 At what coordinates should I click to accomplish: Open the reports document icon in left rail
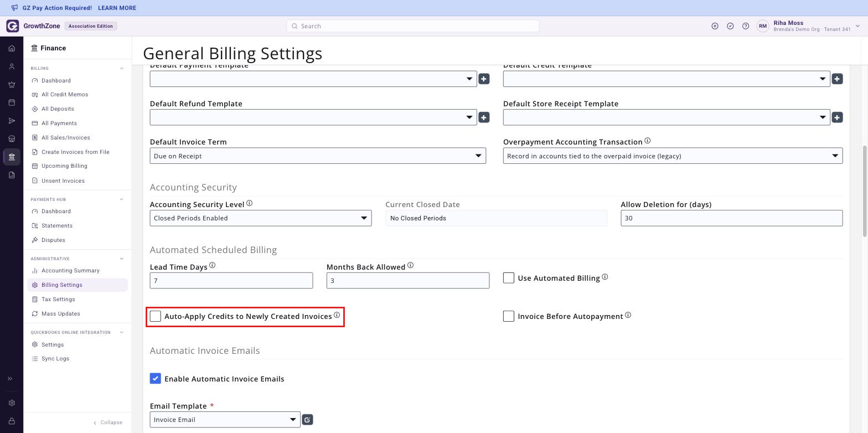click(x=12, y=175)
